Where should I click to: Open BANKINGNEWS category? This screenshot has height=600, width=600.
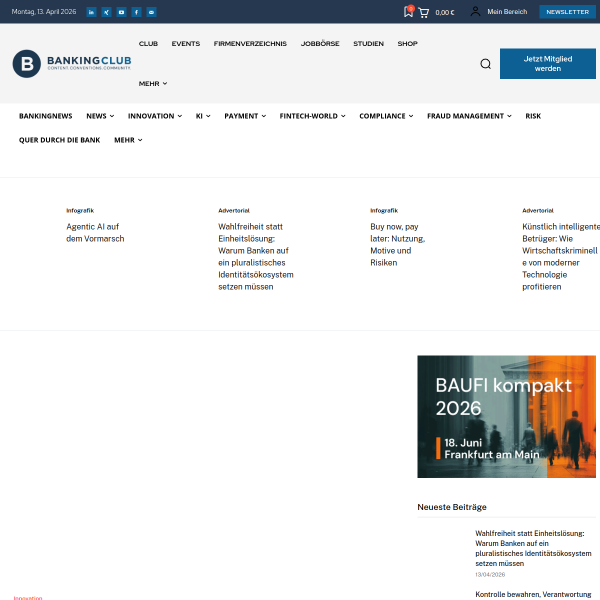coord(46,116)
